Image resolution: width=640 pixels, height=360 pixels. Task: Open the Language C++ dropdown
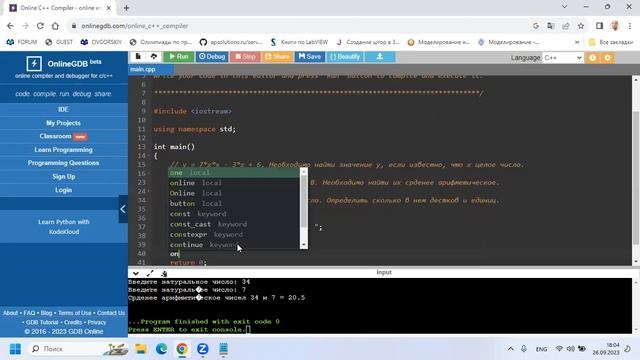(562, 58)
